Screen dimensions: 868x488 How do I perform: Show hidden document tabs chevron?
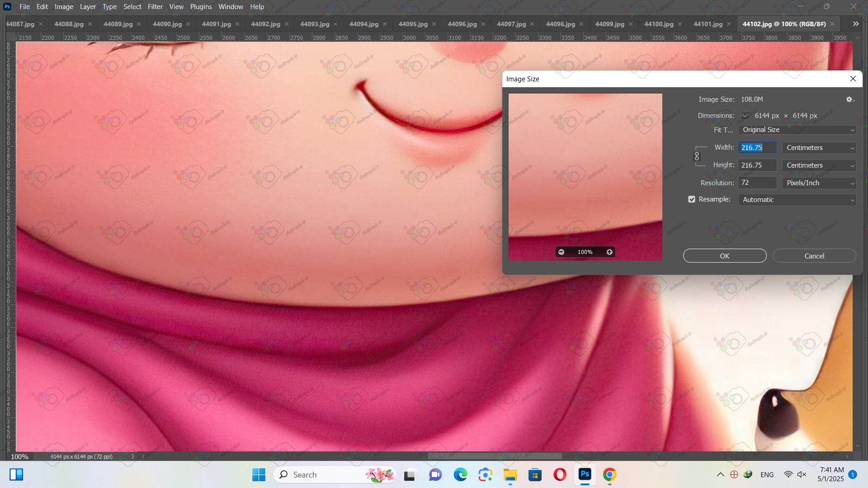point(856,24)
